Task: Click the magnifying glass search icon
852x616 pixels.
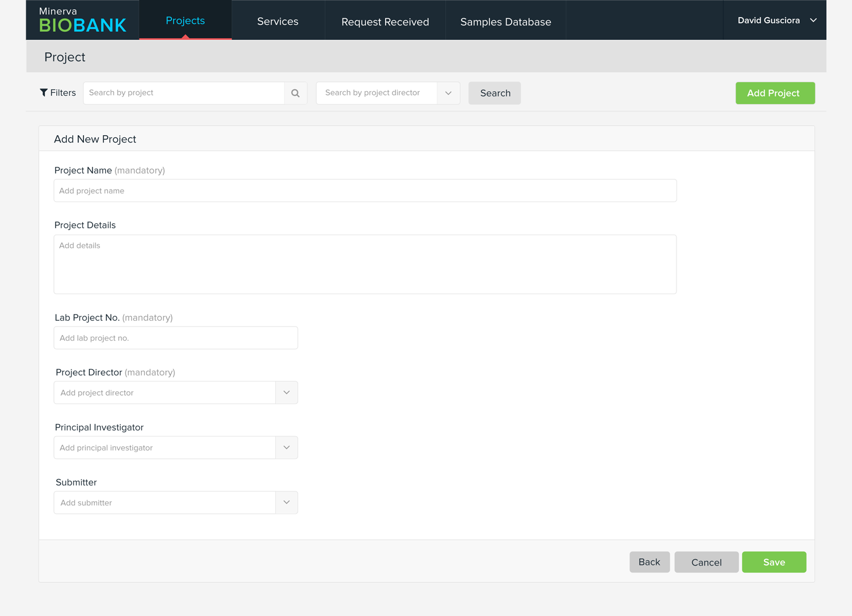Action: 295,93
